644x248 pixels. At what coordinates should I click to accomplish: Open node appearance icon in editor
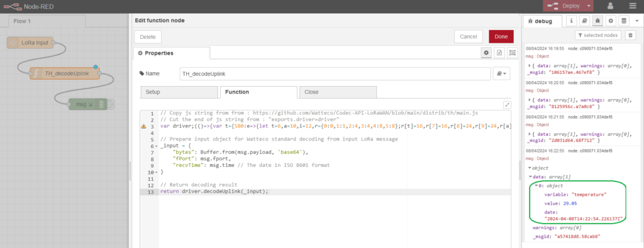click(512, 53)
